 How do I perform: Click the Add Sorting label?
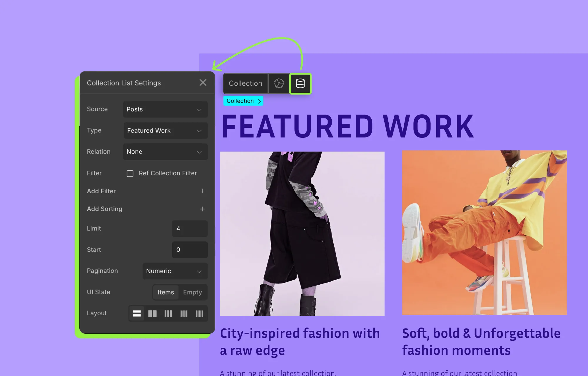pos(105,209)
